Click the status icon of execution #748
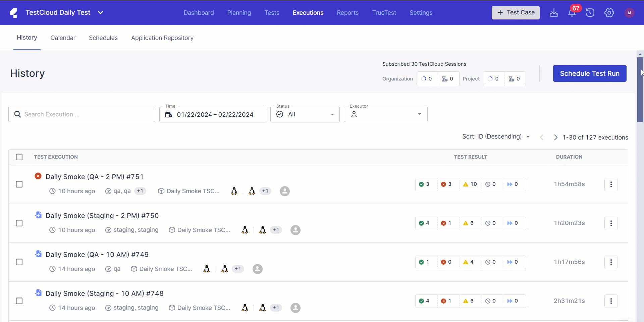This screenshot has height=322, width=644. (38, 292)
